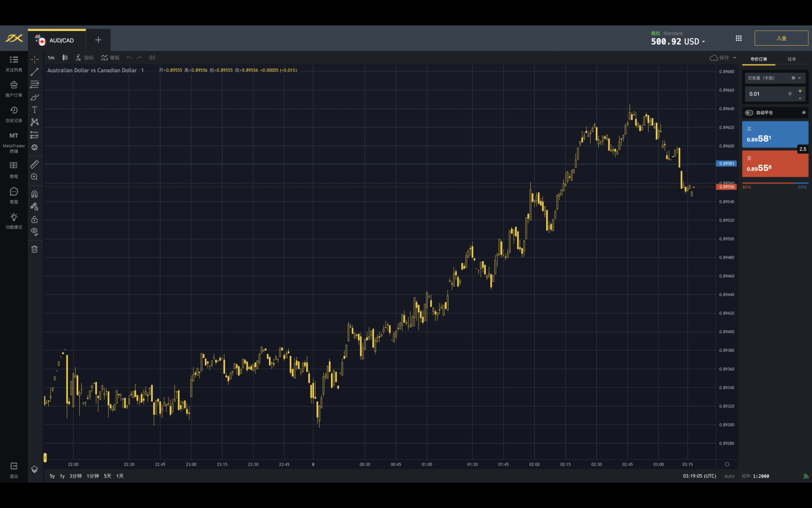Select the Text annotation tool

pyautogui.click(x=35, y=110)
